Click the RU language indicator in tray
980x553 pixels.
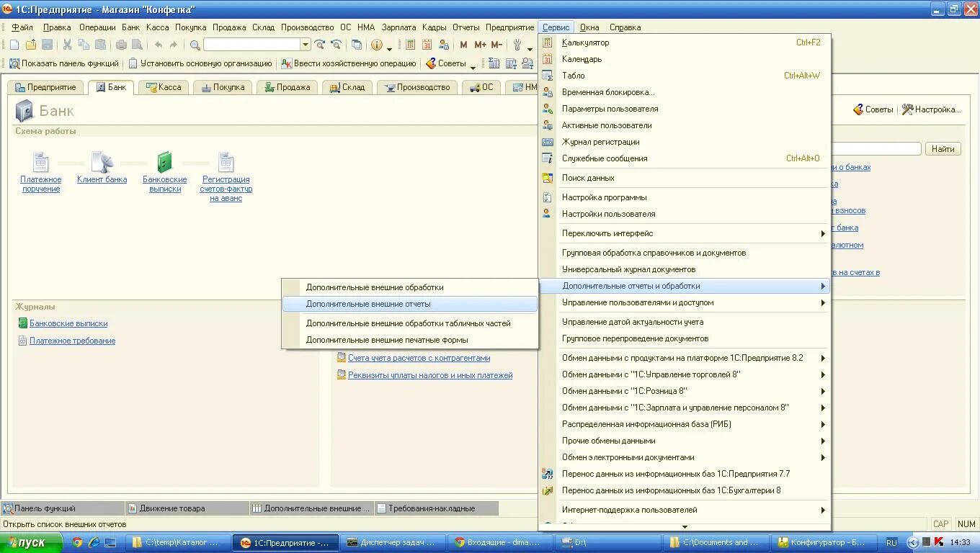point(891,543)
